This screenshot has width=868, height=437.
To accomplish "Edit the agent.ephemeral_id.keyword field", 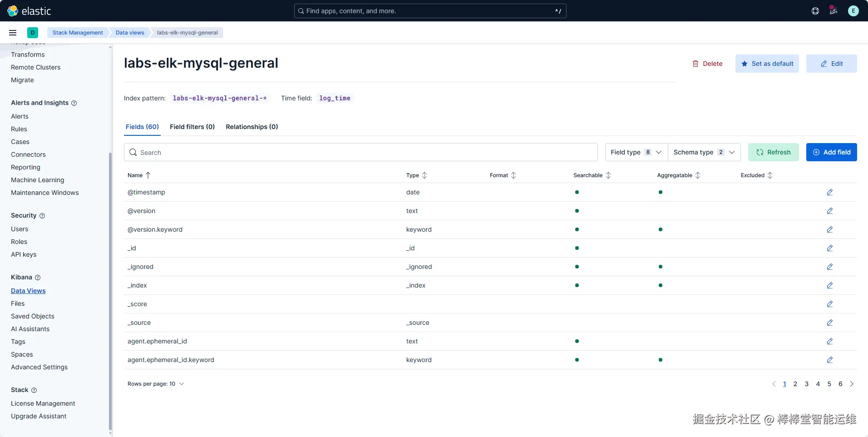I will pos(830,360).
